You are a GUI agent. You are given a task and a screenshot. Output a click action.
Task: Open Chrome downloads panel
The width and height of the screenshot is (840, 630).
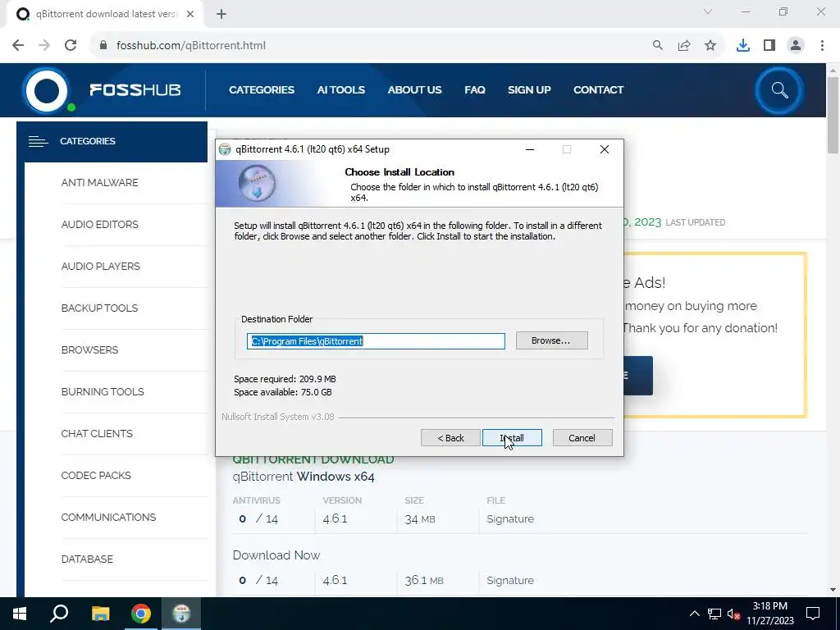tap(742, 46)
